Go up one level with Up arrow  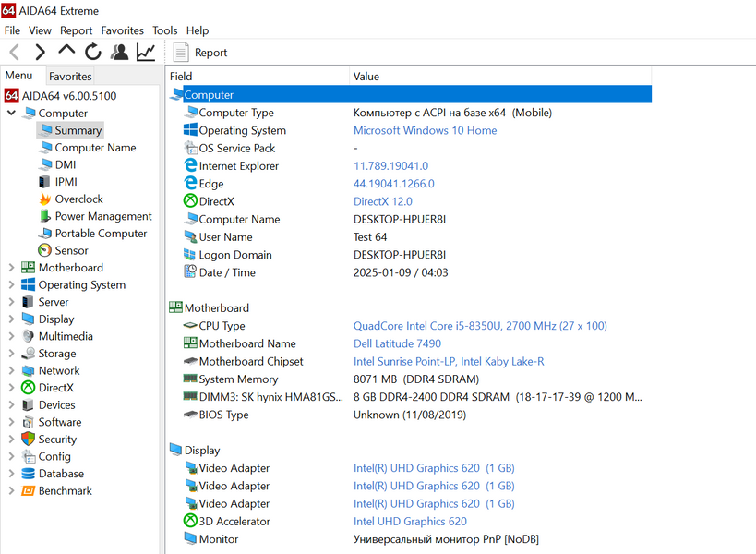pos(66,50)
